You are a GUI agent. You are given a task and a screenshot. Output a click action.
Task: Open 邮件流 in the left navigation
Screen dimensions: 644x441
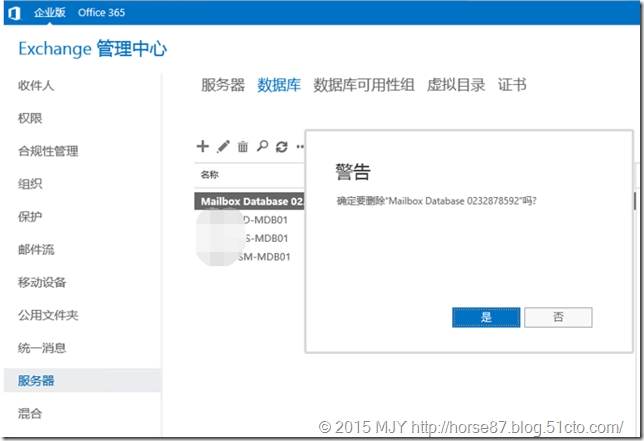tap(36, 249)
